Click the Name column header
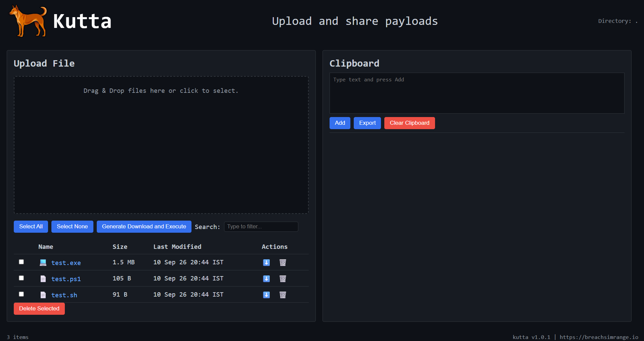This screenshot has width=644, height=341. 46,247
